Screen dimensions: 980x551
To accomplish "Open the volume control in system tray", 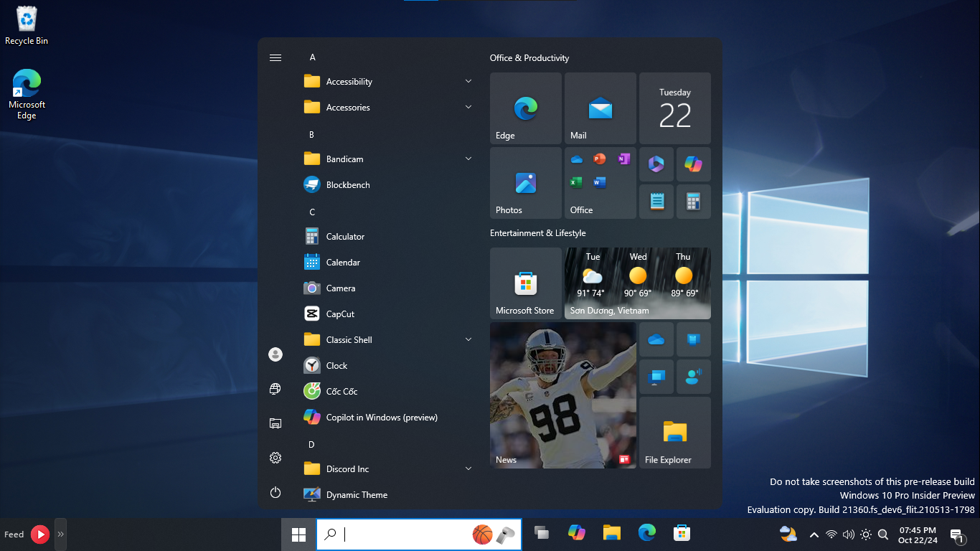I will 849,534.
